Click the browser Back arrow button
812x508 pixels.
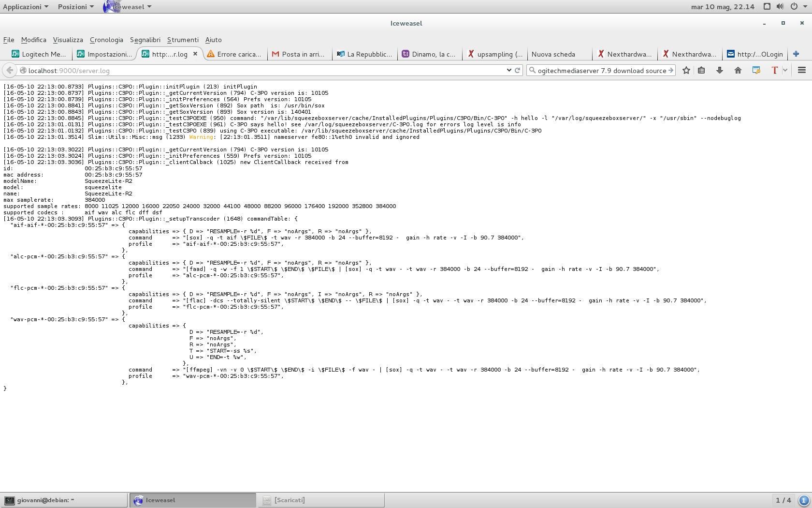point(9,70)
